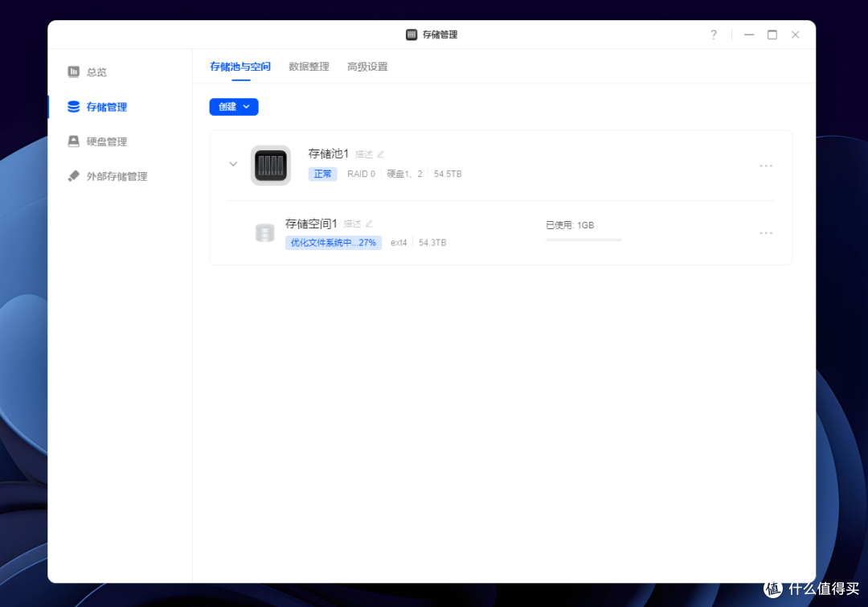Click the 存储管理 database stack icon

(x=74, y=106)
